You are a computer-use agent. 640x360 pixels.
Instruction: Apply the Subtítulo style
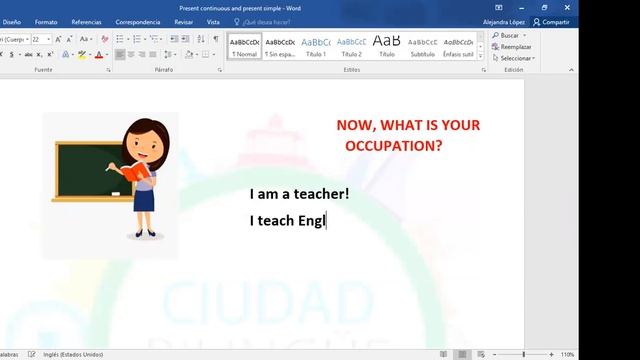(422, 46)
